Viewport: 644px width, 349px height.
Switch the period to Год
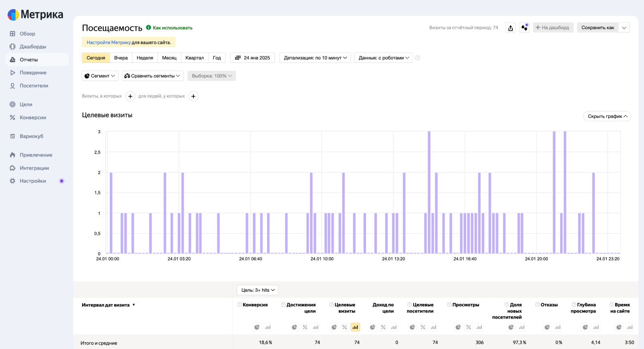[217, 58]
